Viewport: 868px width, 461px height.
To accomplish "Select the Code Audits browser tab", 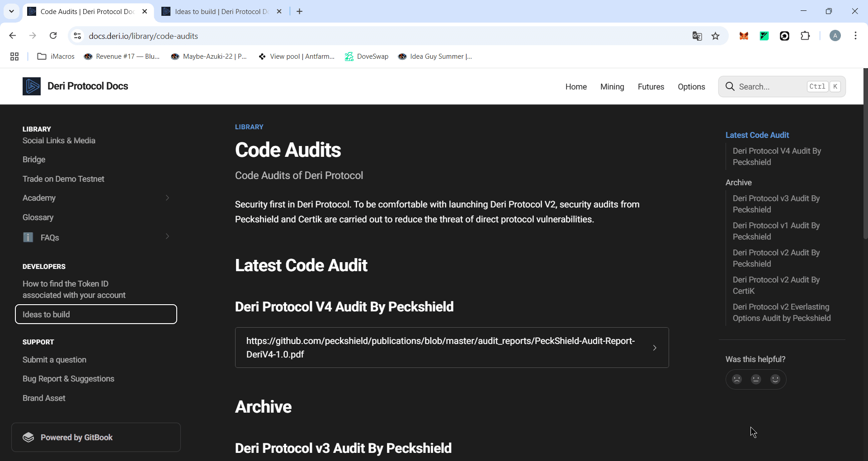I will 88,11.
